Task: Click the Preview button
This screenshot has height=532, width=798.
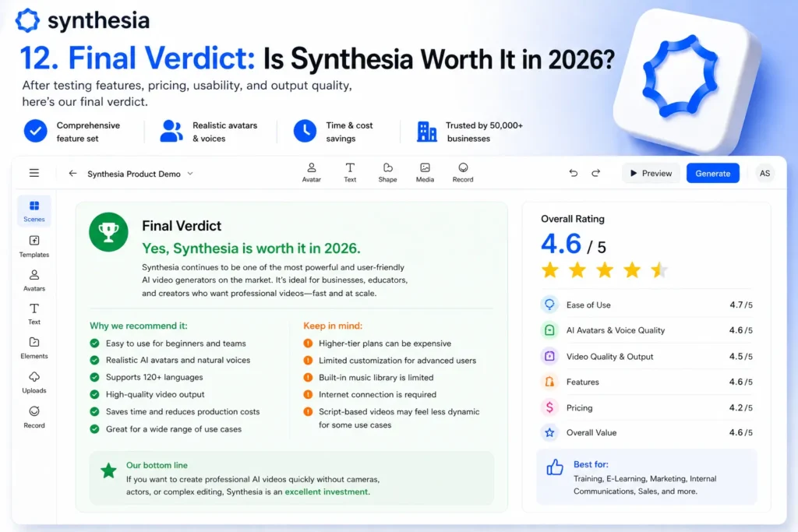Action: coord(651,174)
